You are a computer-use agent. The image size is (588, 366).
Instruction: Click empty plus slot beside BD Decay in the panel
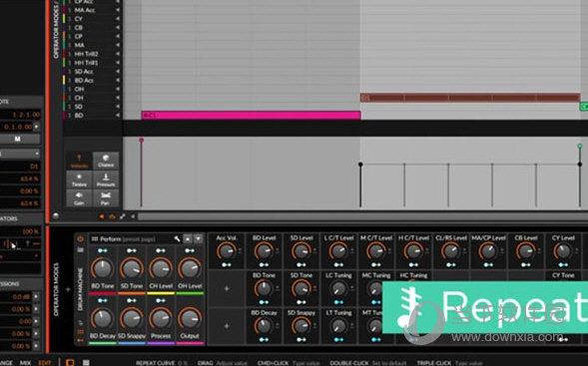coord(227,326)
